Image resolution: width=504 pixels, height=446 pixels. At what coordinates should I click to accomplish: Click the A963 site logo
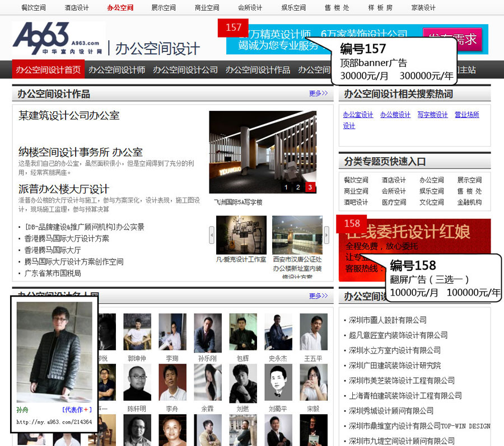(58, 38)
